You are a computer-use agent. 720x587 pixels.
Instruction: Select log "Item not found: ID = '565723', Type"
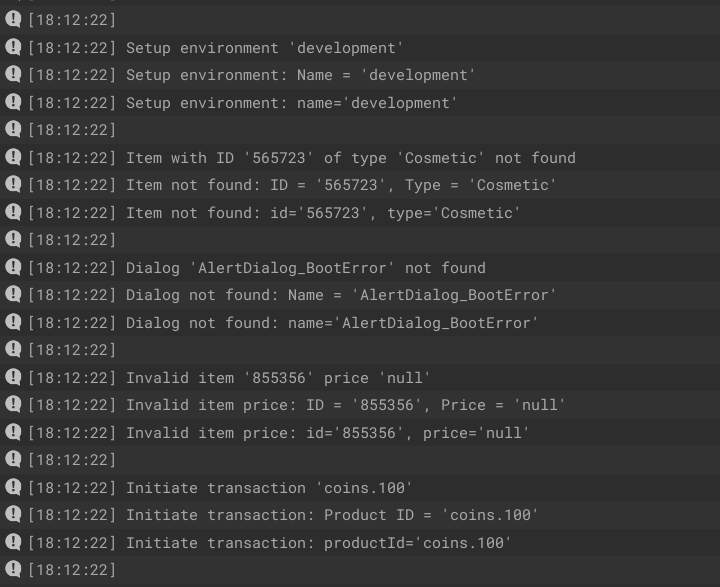point(360,185)
